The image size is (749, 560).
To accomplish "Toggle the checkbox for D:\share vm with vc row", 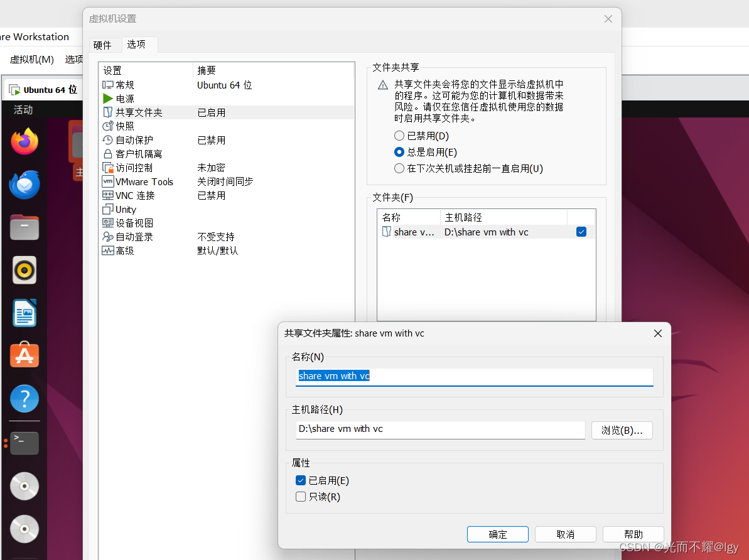I will tap(581, 232).
